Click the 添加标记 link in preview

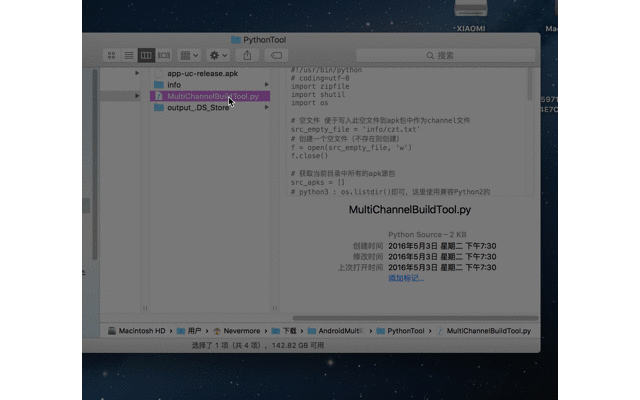point(406,278)
